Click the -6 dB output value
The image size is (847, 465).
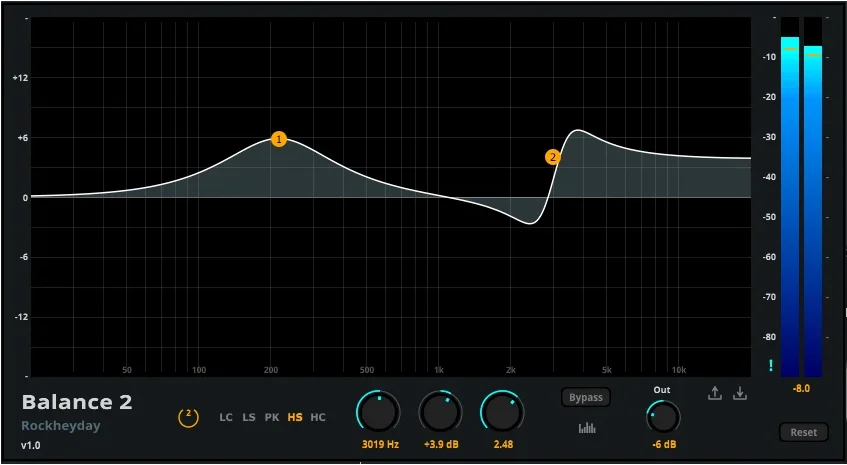point(662,444)
